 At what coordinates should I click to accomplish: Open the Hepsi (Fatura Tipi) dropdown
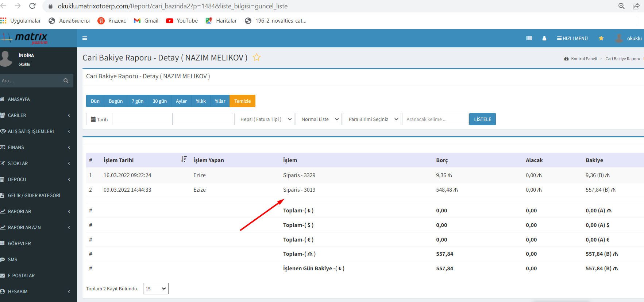(x=264, y=119)
